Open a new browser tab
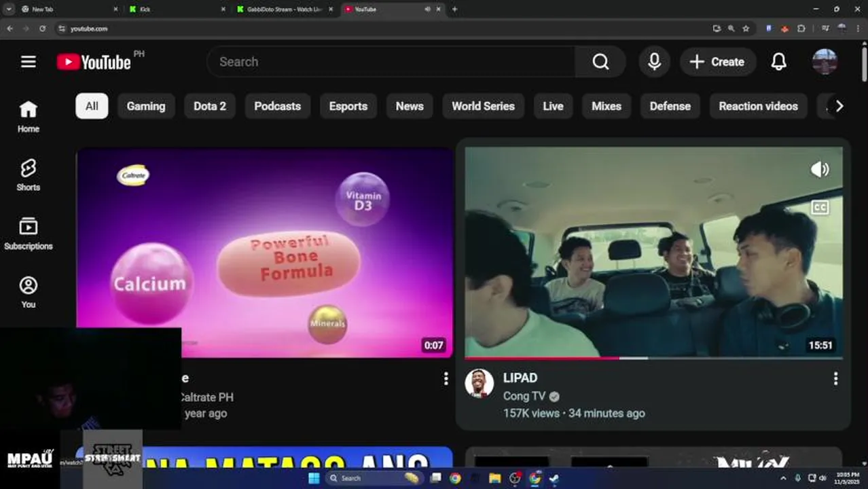Image resolution: width=868 pixels, height=489 pixels. (x=454, y=9)
